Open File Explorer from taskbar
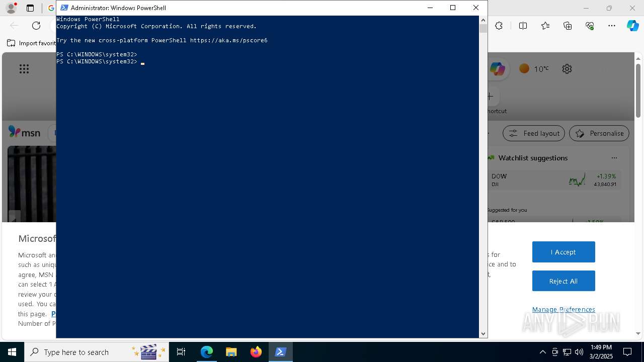The height and width of the screenshot is (362, 644). click(231, 352)
